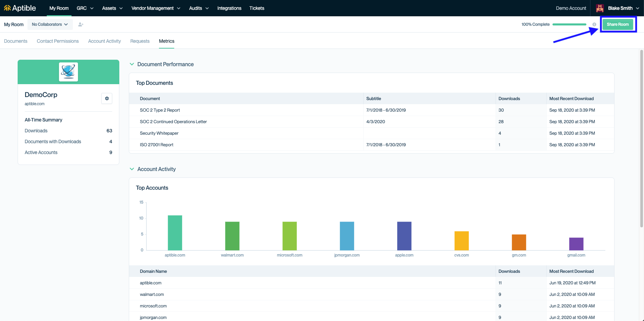Click the Document column header
Viewport: 644px width, 321px height.
pyautogui.click(x=150, y=99)
